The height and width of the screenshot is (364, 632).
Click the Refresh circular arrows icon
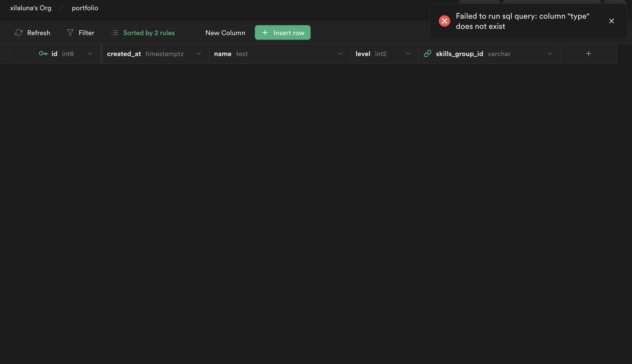point(19,33)
